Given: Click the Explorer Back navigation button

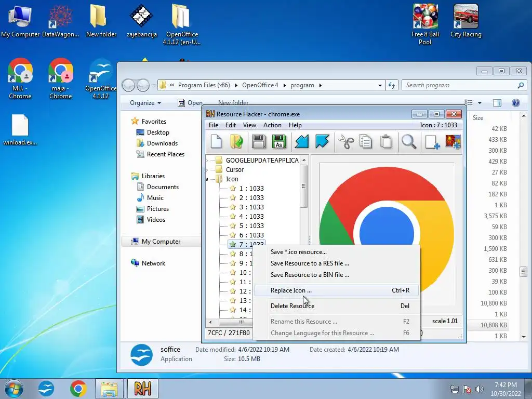Looking at the screenshot, I should point(128,86).
